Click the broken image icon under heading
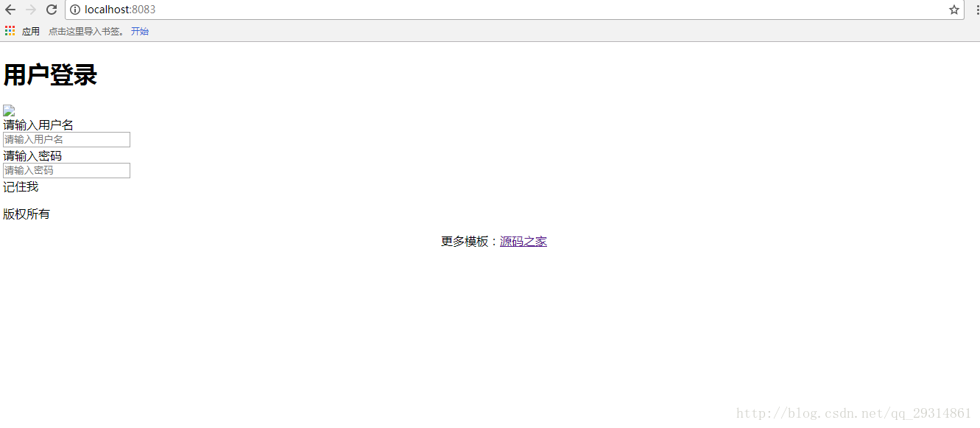 tap(9, 110)
